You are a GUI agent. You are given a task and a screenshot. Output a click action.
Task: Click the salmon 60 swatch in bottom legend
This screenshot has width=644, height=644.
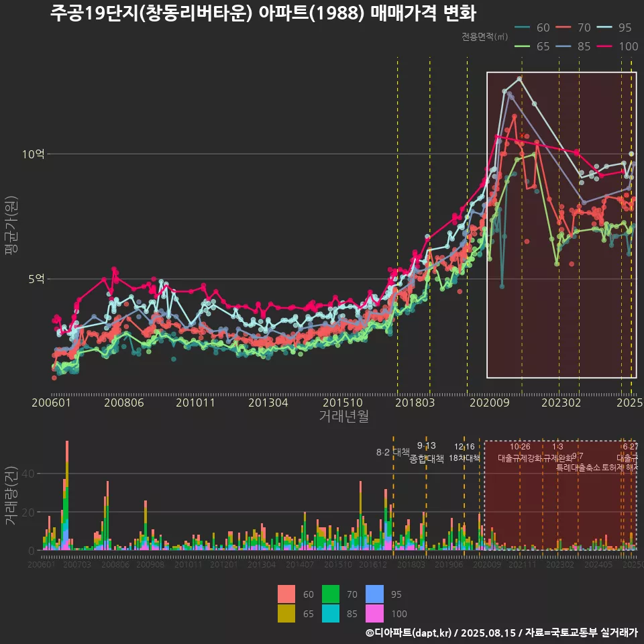point(286,594)
